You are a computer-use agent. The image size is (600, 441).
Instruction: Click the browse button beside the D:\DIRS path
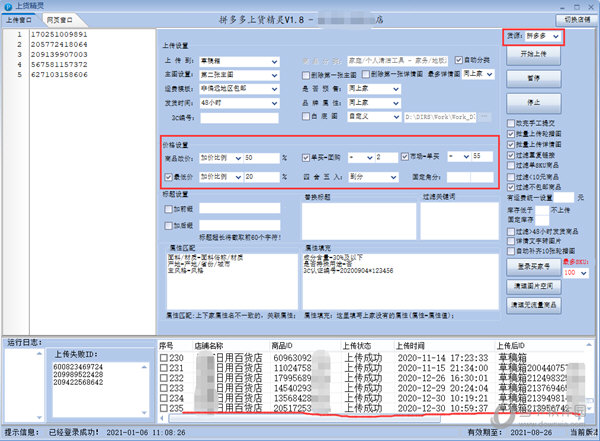tap(484, 117)
